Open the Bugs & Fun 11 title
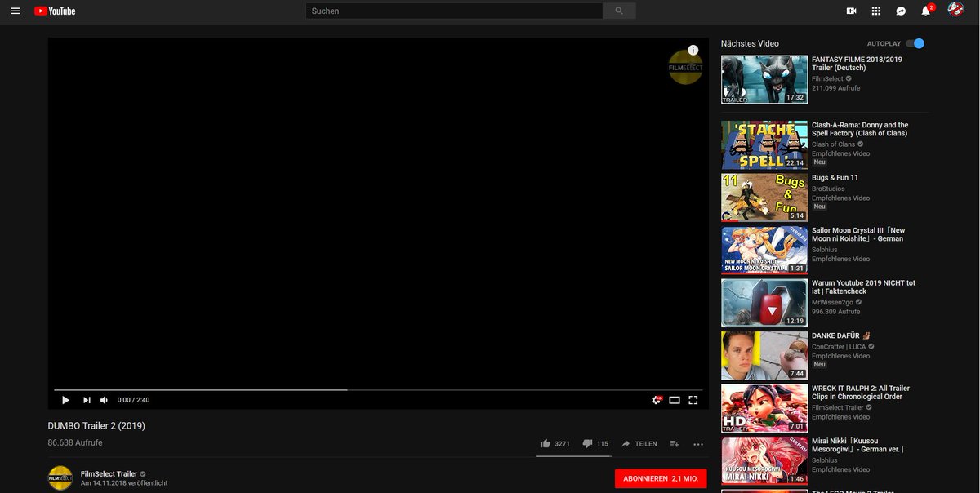This screenshot has width=980, height=493. pyautogui.click(x=835, y=177)
